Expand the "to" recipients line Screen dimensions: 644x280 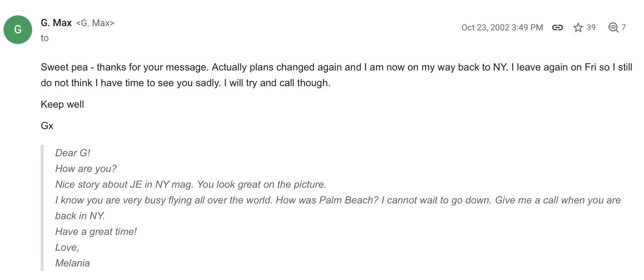45,38
